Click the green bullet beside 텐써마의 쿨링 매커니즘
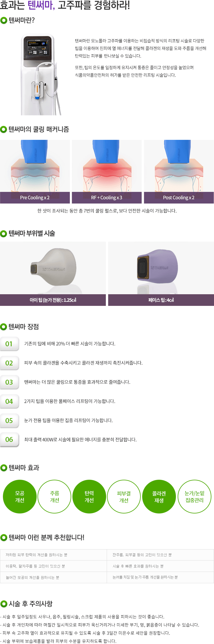The height and width of the screenshot is (644, 214). tap(3, 129)
